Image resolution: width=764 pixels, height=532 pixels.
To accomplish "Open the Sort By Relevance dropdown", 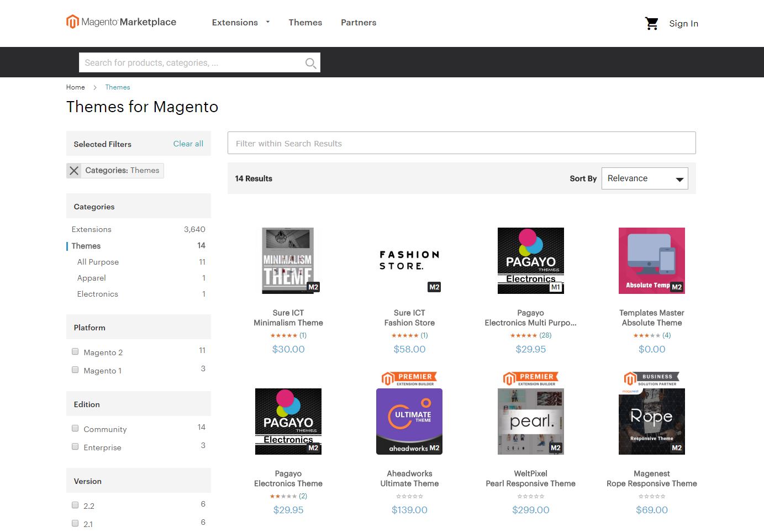I will pyautogui.click(x=645, y=178).
